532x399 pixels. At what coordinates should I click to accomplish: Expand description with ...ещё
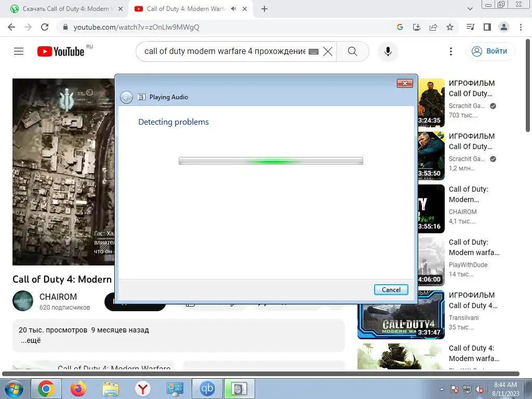tap(31, 340)
